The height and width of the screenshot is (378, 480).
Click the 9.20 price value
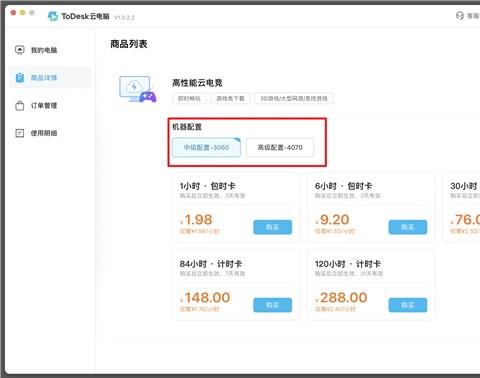(x=334, y=220)
